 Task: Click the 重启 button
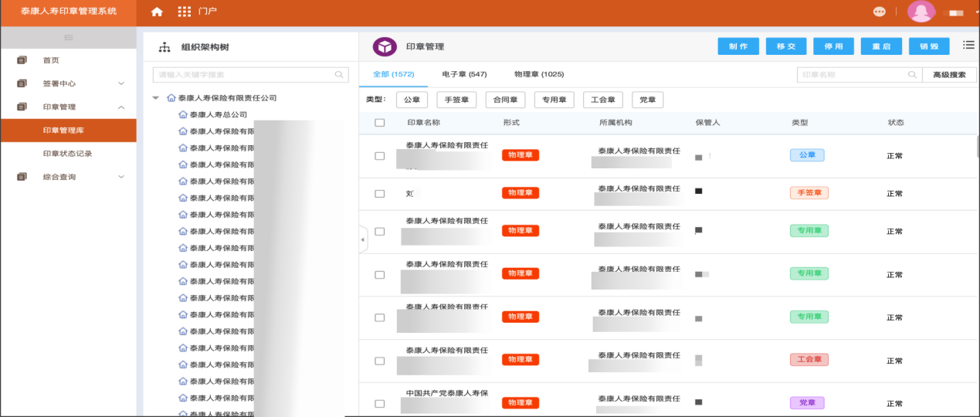click(881, 46)
